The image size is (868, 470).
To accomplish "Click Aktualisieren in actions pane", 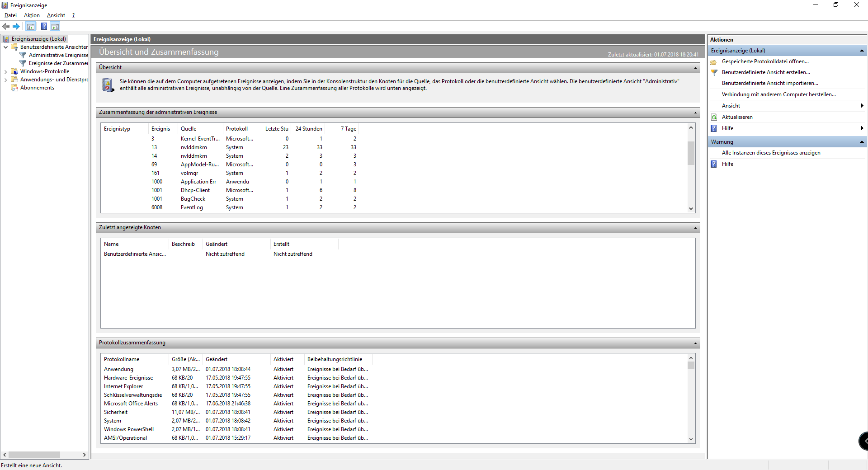I will tap(737, 117).
